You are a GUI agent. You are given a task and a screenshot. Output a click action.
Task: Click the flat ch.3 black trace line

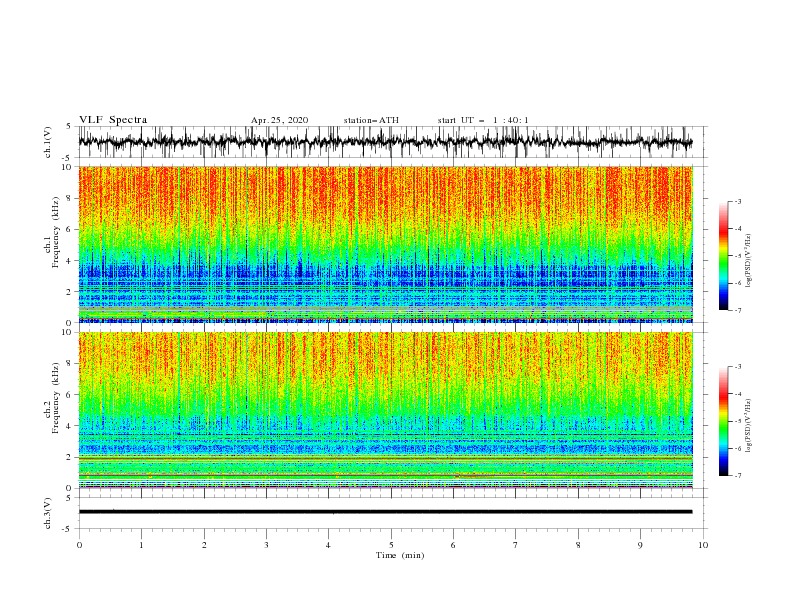click(385, 512)
